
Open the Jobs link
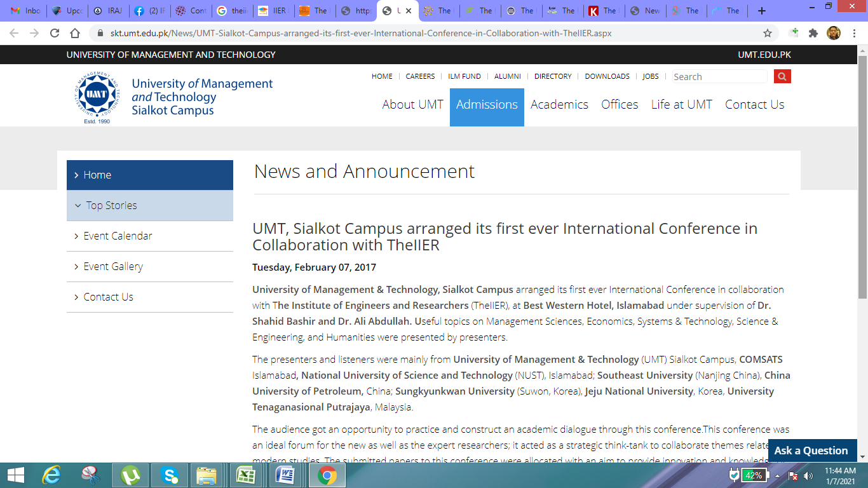point(651,76)
